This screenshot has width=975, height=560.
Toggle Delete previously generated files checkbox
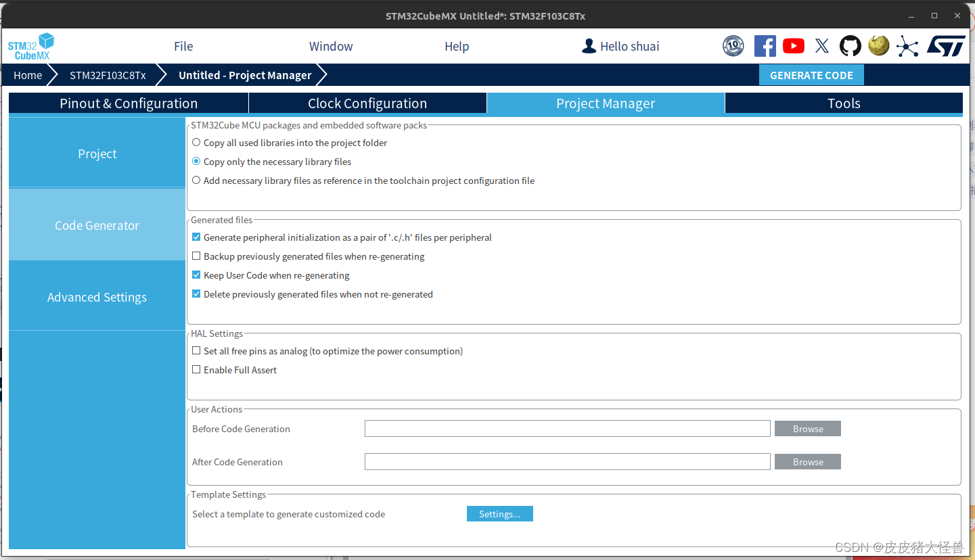196,294
